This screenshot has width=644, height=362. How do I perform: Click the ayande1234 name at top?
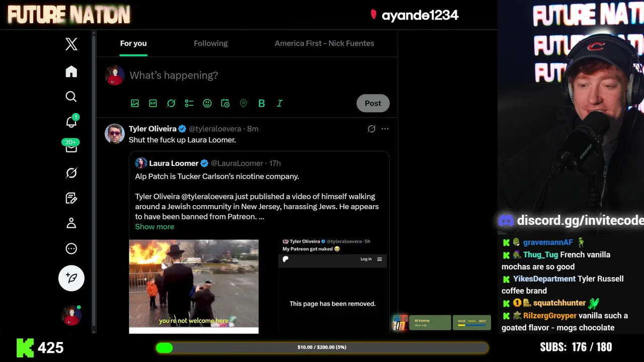coord(420,15)
